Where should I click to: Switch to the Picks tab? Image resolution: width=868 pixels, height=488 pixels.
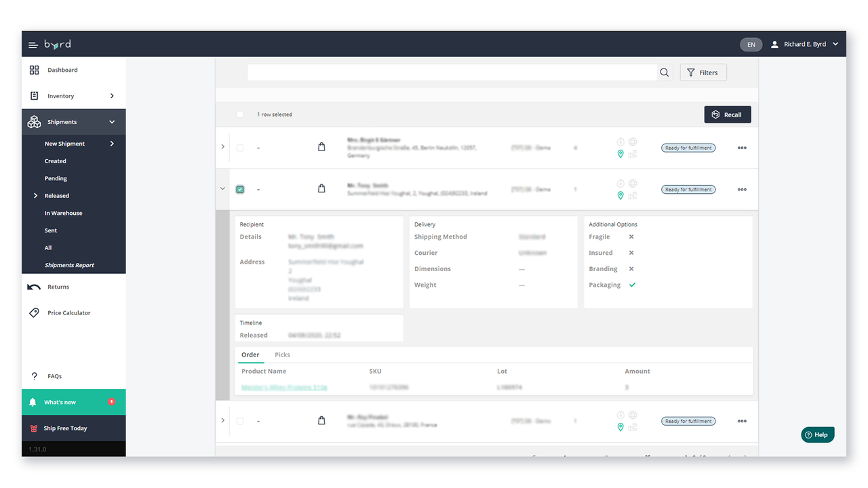[x=282, y=354]
